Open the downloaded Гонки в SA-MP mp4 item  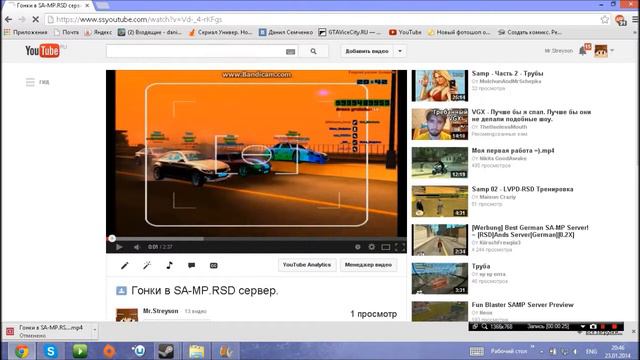pyautogui.click(x=46, y=331)
